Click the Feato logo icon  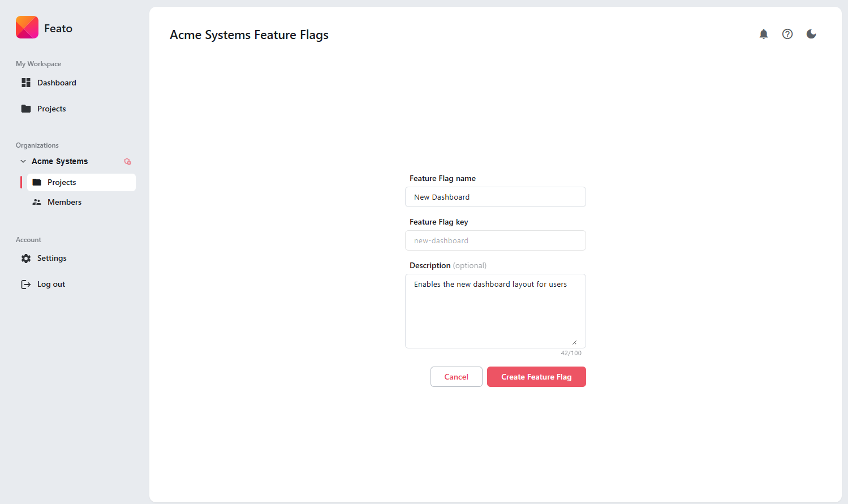27,27
